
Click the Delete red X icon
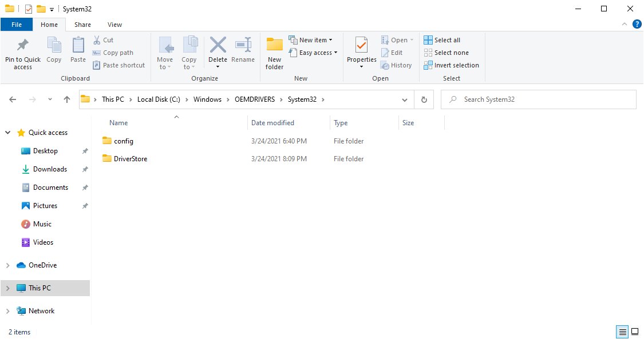(x=218, y=45)
